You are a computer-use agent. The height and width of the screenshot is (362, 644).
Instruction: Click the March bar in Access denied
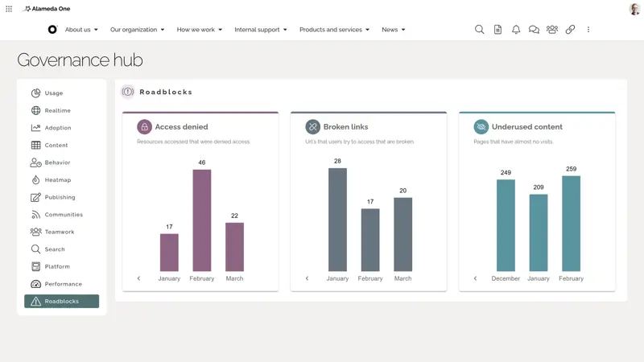pyautogui.click(x=234, y=247)
